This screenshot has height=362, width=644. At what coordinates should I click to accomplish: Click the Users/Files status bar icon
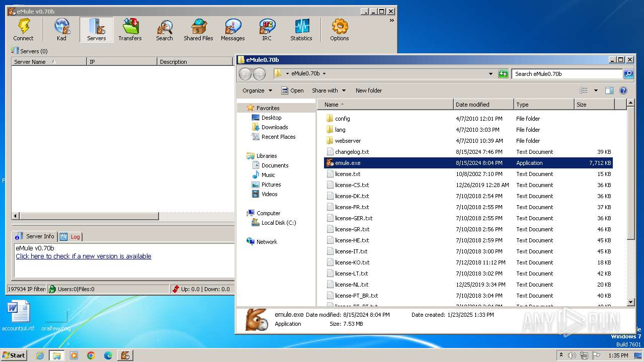[52, 289]
